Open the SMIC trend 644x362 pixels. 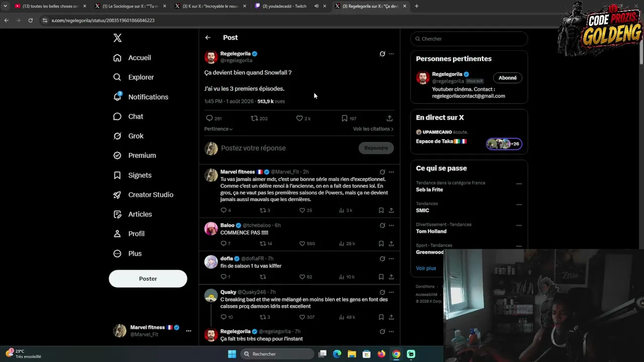click(x=423, y=211)
